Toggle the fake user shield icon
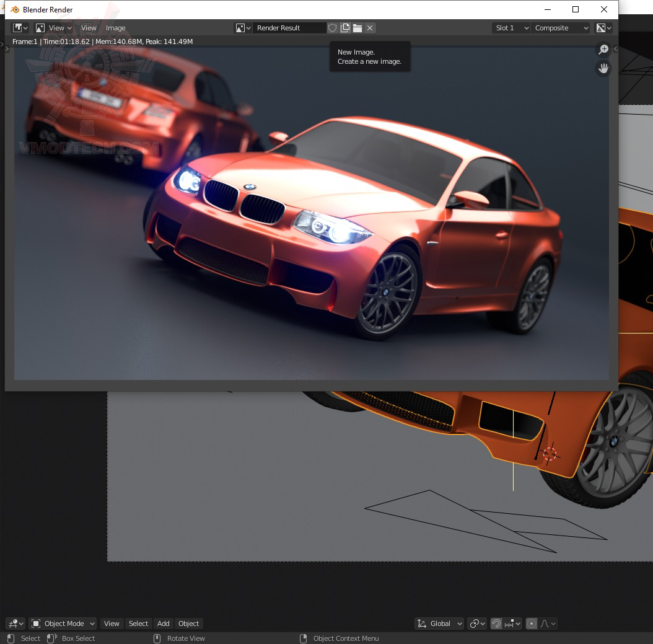 (332, 28)
